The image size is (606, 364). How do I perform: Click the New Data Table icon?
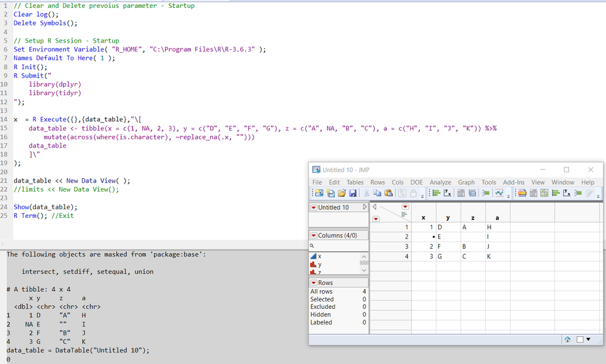318,194
